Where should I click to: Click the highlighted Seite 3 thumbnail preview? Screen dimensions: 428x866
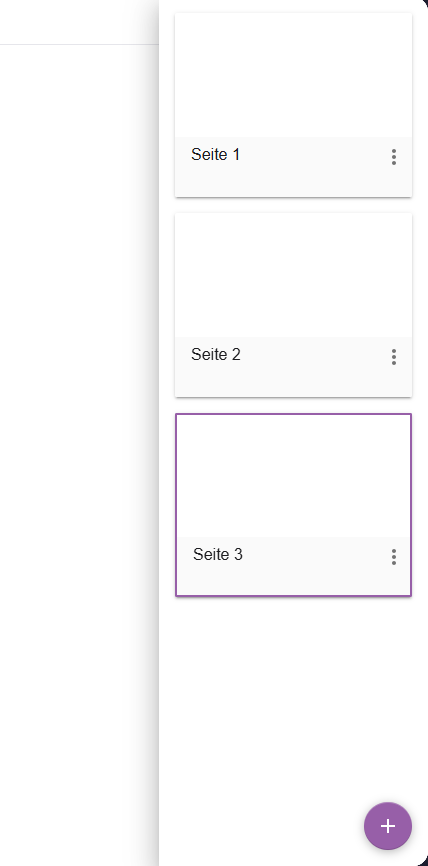pos(293,476)
